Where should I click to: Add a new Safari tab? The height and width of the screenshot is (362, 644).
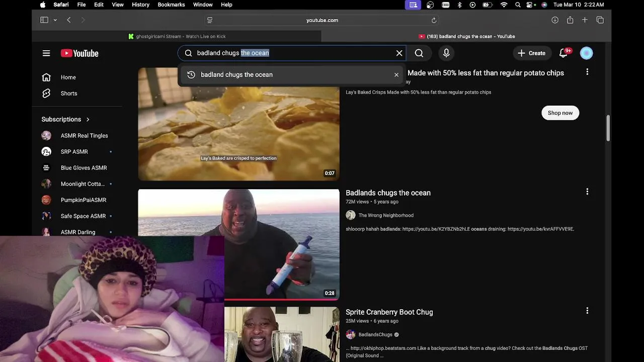(585, 20)
